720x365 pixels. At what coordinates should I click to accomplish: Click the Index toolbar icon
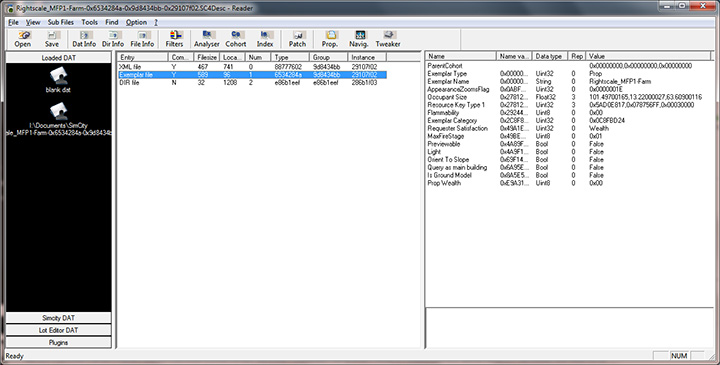point(265,39)
